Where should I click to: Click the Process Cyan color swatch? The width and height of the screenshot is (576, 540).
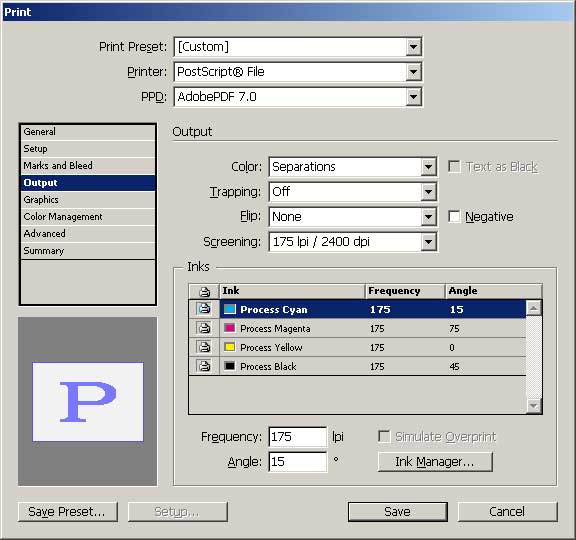(x=230, y=309)
